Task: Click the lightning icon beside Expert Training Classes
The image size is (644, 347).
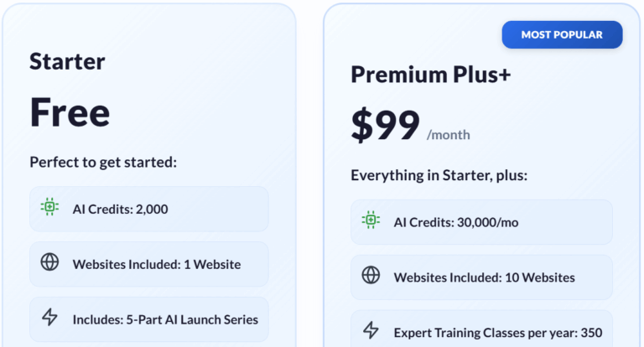Action: pos(371,331)
